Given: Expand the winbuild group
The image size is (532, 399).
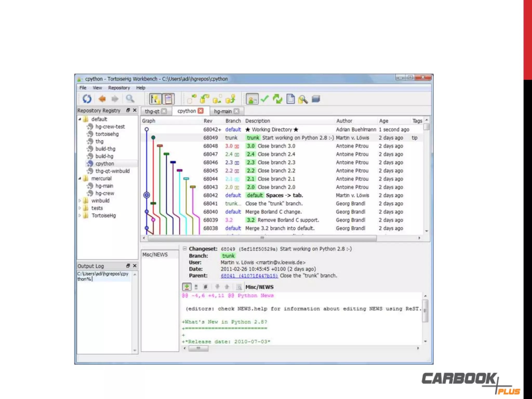Looking at the screenshot, I should click(80, 201).
